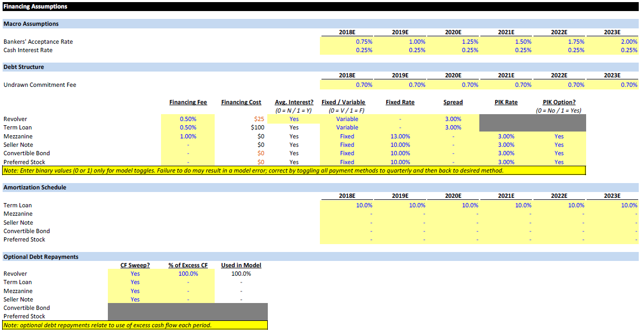644x333 pixels.
Task: Select the CF Sweep? column header
Action: (x=135, y=265)
